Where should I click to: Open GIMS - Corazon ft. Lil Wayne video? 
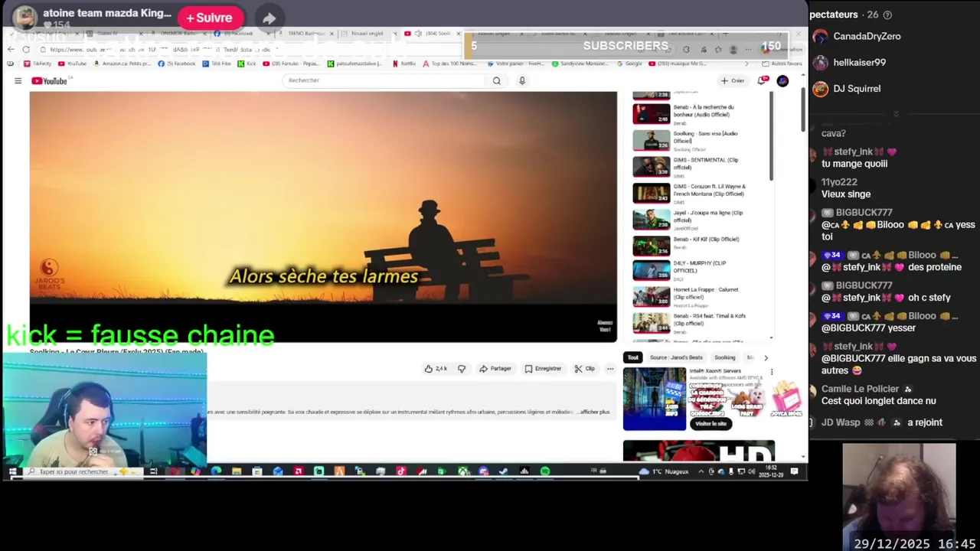point(689,193)
